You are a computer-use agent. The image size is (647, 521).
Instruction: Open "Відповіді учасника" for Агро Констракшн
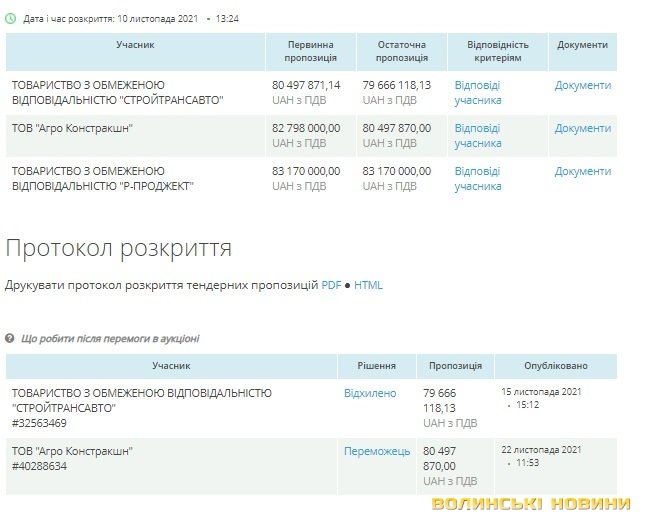tap(477, 136)
